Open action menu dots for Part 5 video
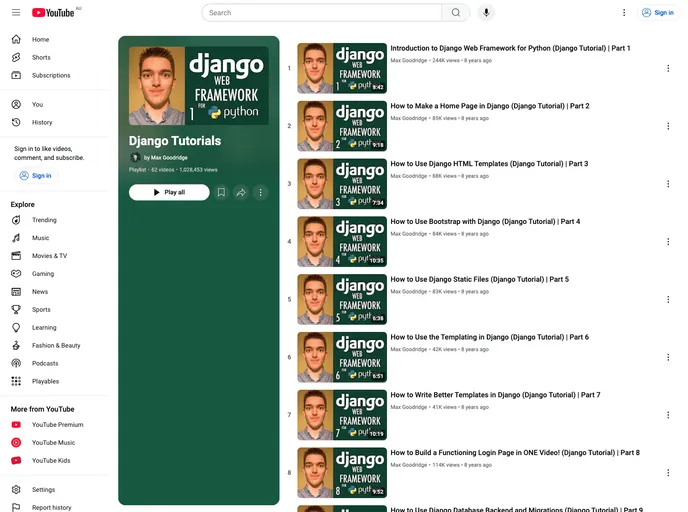This screenshot has width=688, height=512. pos(668,299)
